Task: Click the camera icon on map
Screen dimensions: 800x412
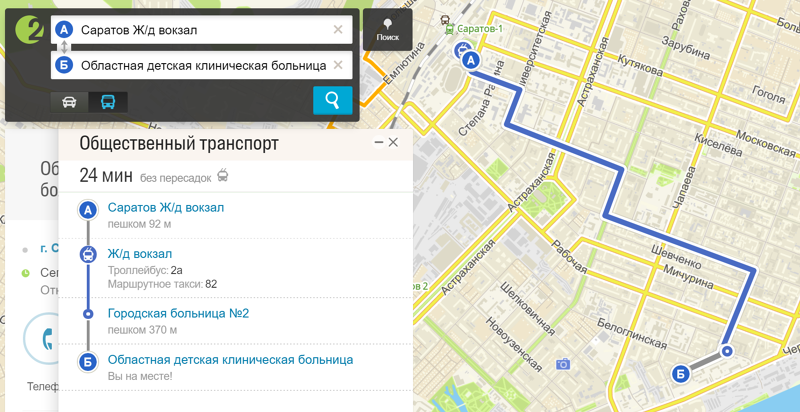Action: coord(563,364)
